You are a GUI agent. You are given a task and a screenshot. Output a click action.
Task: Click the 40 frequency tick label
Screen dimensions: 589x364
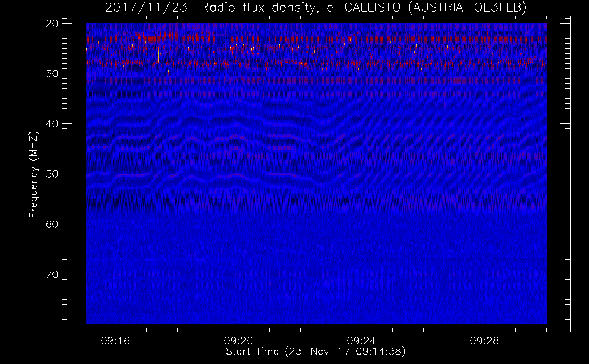pos(52,124)
